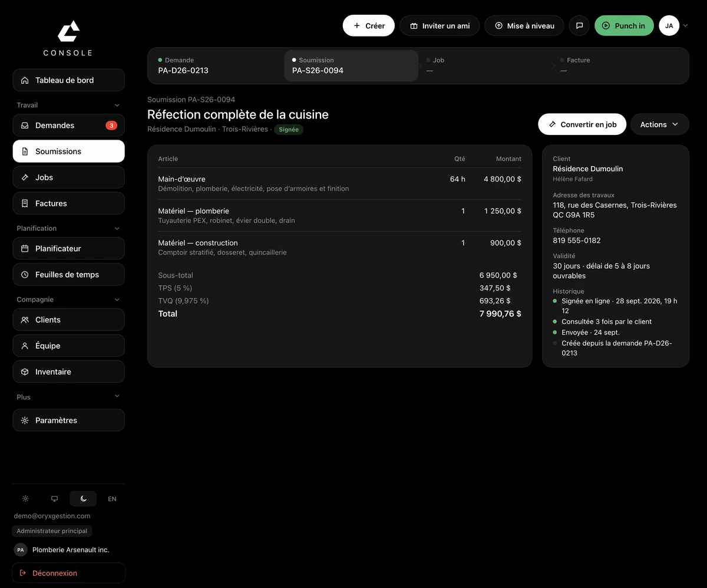The width and height of the screenshot is (707, 588).
Task: Open Planificateur in sidebar
Action: [68, 249]
